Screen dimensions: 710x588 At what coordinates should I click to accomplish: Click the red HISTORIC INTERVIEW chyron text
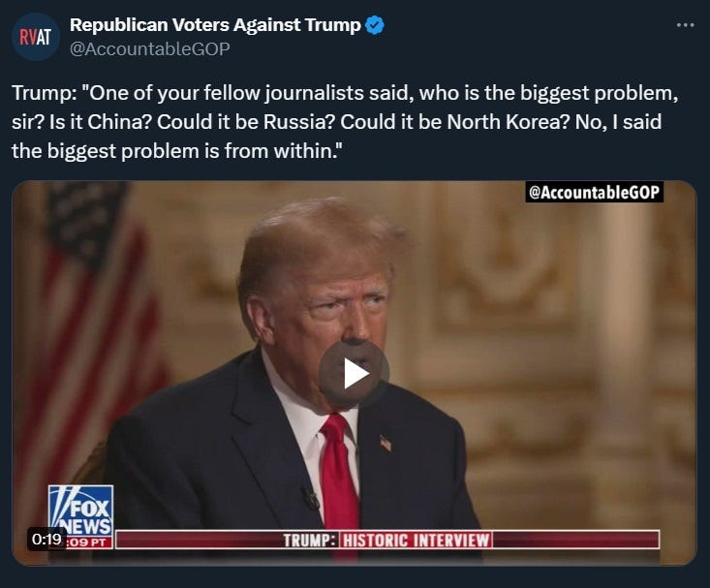point(416,541)
